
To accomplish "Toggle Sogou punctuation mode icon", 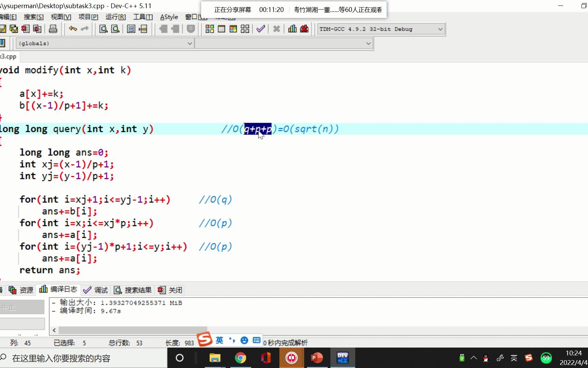I will point(232,340).
